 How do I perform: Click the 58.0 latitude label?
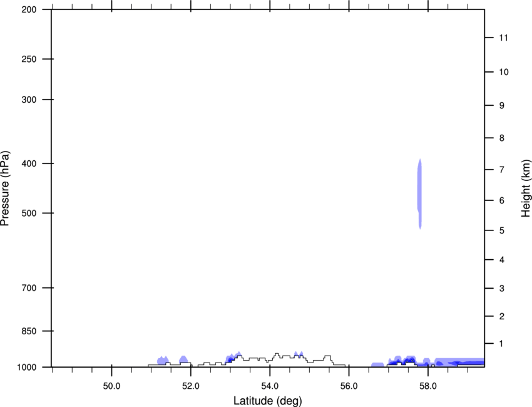pos(428,386)
